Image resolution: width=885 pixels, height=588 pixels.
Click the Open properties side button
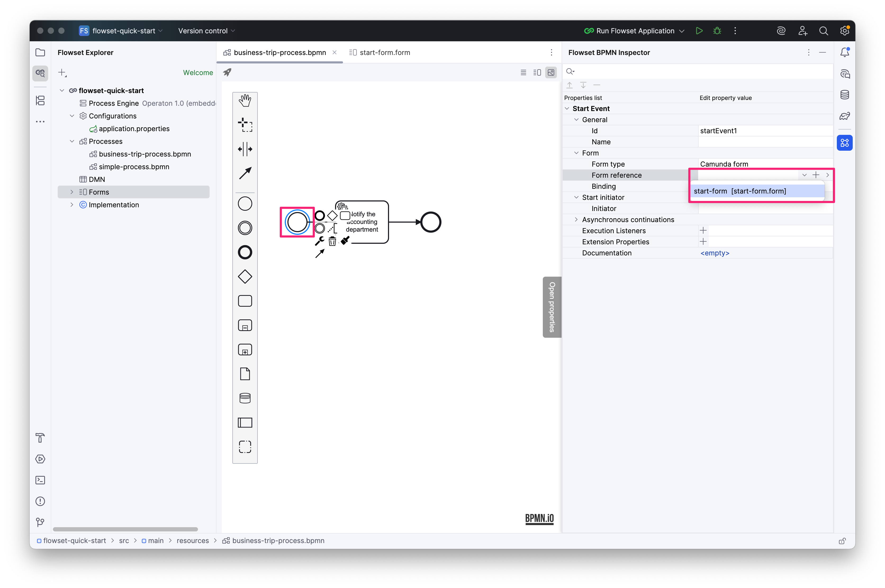[x=552, y=307]
